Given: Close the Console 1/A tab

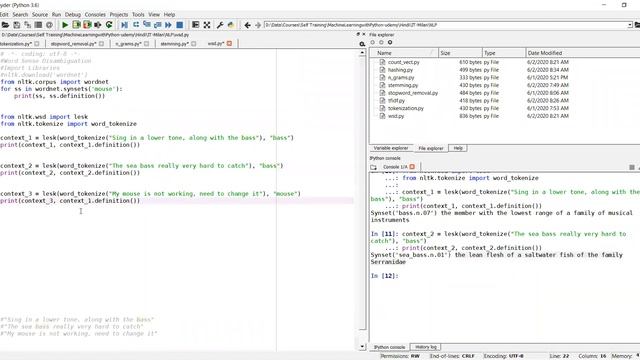Looking at the screenshot, I should [x=412, y=167].
